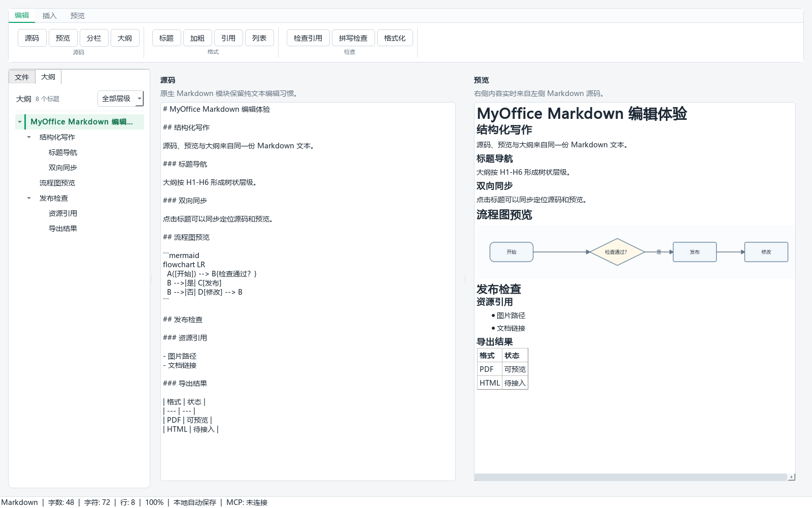Click the 本地自动保存 status entry
812x508 pixels.
(195, 502)
